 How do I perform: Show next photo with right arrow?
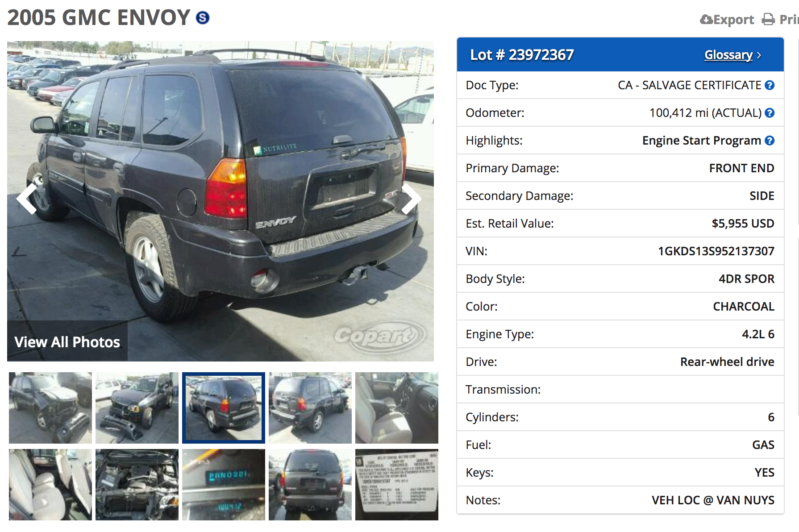[x=411, y=199]
